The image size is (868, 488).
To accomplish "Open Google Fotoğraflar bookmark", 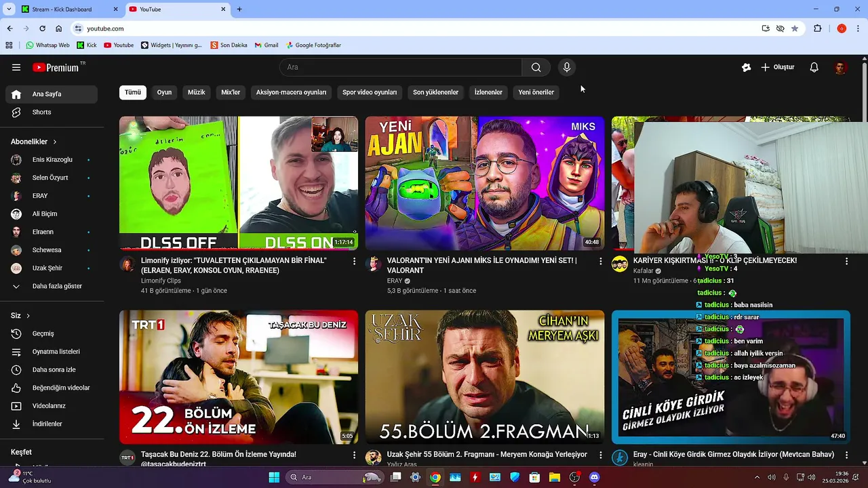I will pos(313,45).
